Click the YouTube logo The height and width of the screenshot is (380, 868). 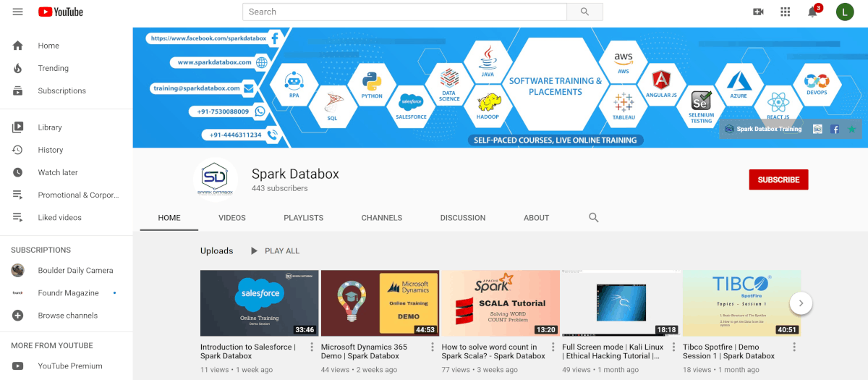tap(61, 12)
